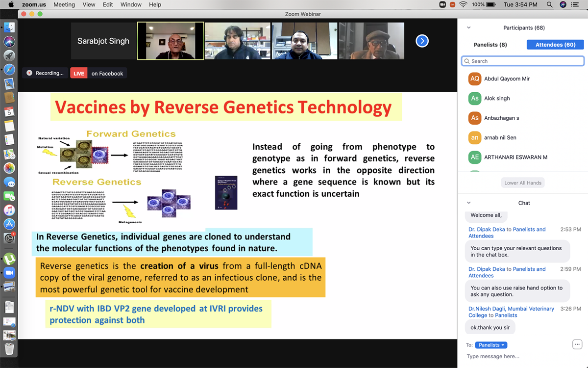The width and height of the screenshot is (588, 368).
Task: Open FaceTime app in the dock
Action: (9, 196)
